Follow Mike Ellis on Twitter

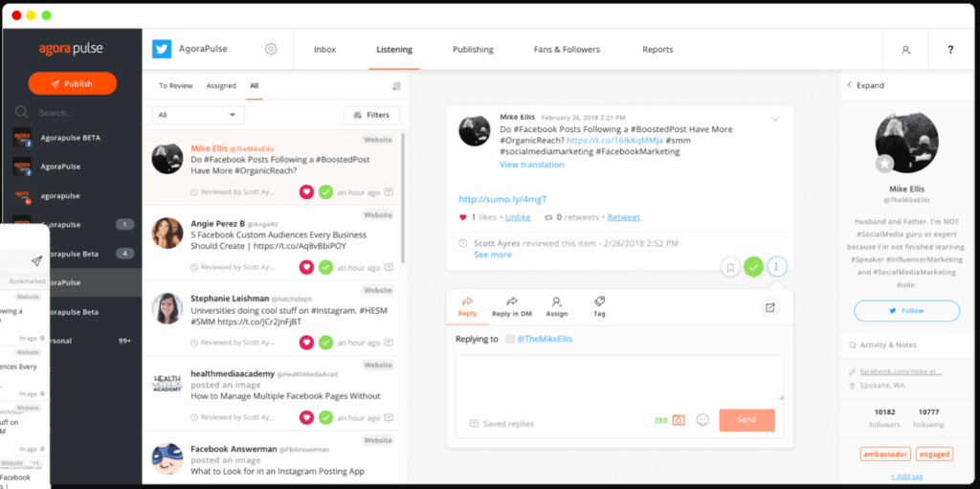907,311
